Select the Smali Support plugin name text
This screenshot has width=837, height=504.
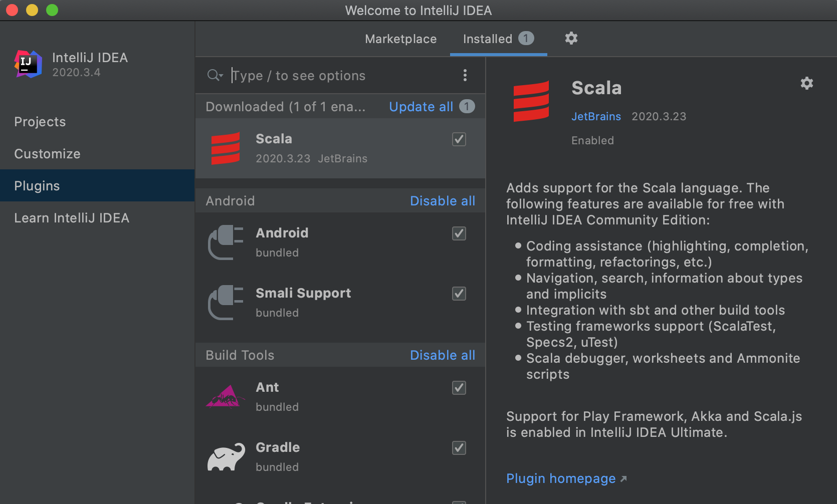303,293
